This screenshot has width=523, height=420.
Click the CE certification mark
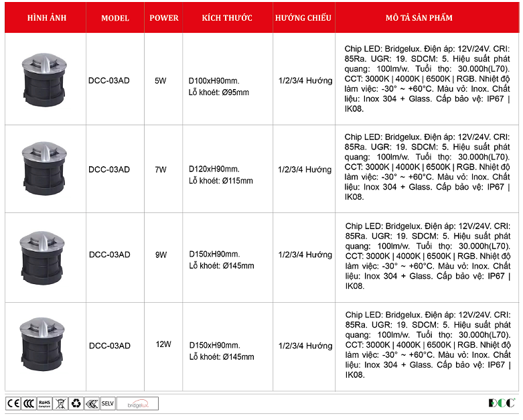[x=13, y=403]
